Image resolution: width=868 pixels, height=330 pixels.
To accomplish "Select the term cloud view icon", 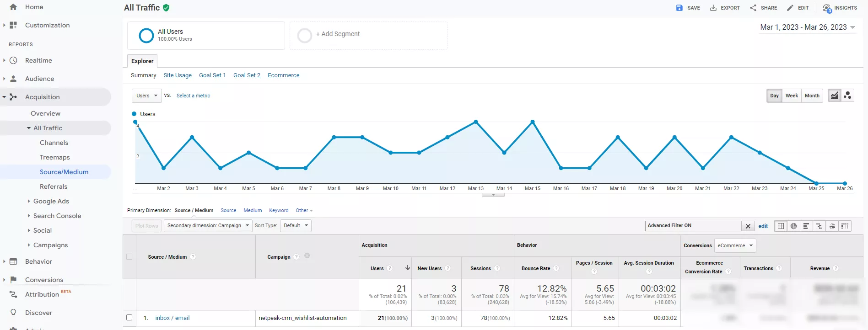I will pos(832,226).
